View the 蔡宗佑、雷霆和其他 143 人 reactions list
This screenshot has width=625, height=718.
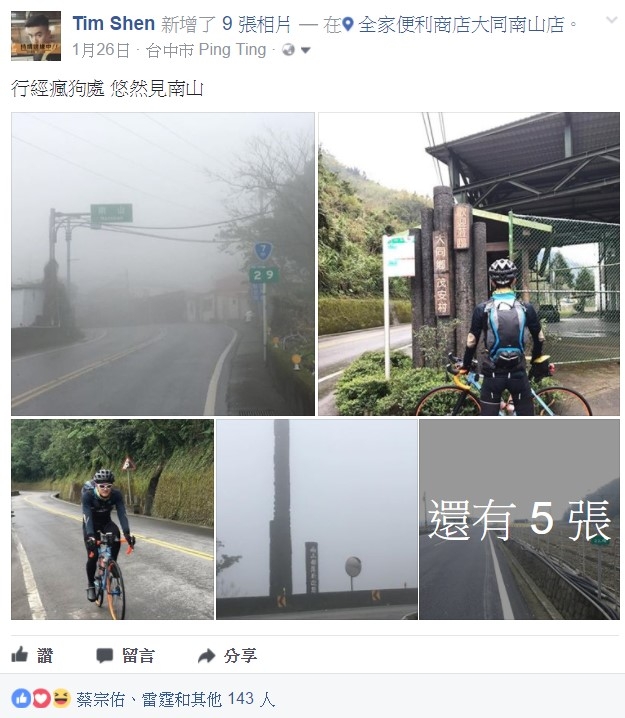coord(176,699)
